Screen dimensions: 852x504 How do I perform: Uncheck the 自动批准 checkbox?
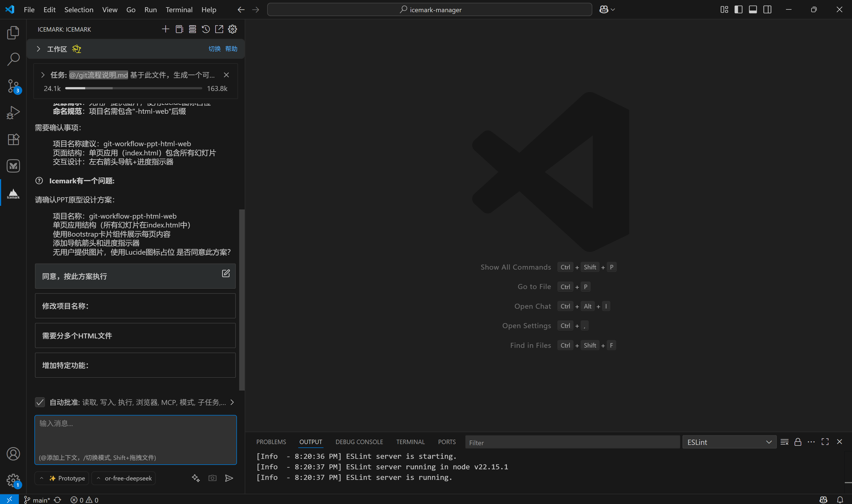(x=40, y=402)
